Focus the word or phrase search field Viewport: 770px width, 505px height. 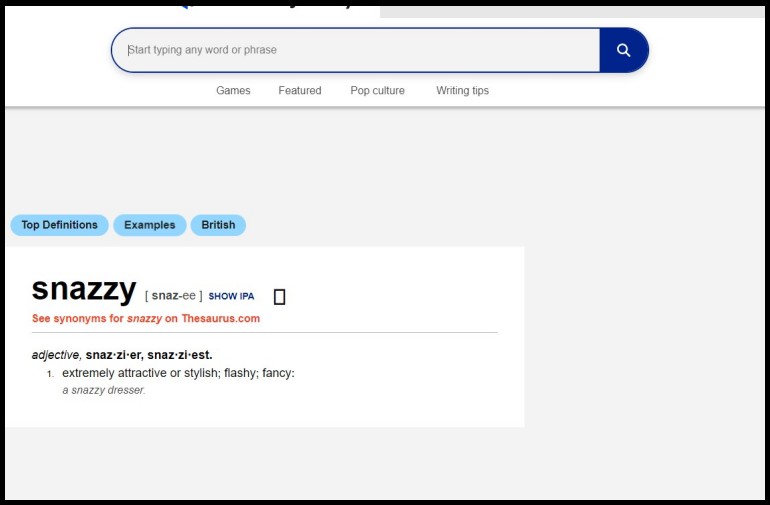click(x=355, y=50)
